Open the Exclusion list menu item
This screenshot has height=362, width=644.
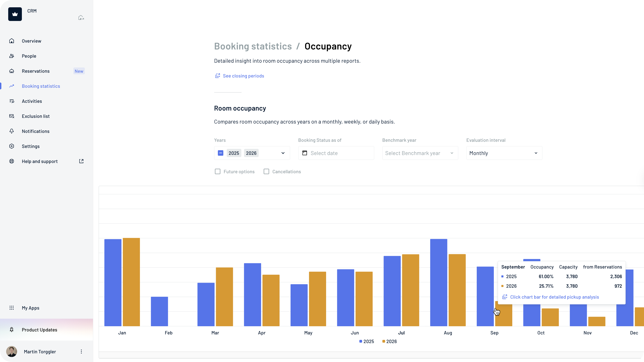pos(46,116)
